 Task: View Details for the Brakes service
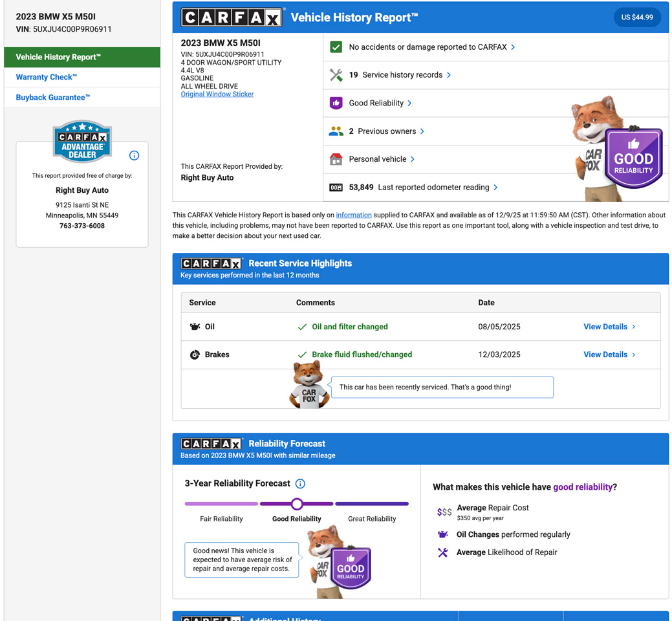pyautogui.click(x=609, y=354)
